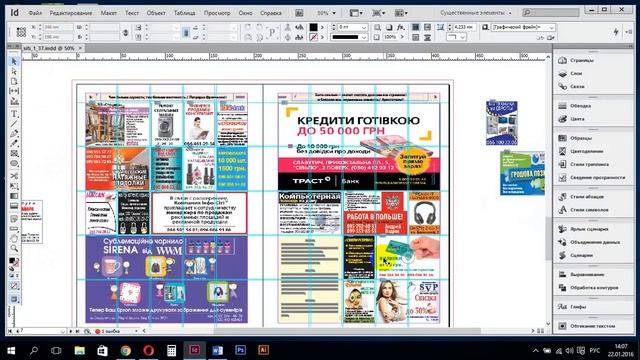Click the blue ad thumbnail on the pasteboard
640x360 pixels.
(502, 123)
